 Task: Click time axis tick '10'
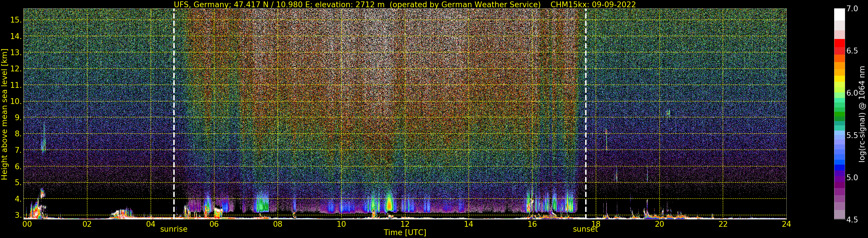click(341, 224)
